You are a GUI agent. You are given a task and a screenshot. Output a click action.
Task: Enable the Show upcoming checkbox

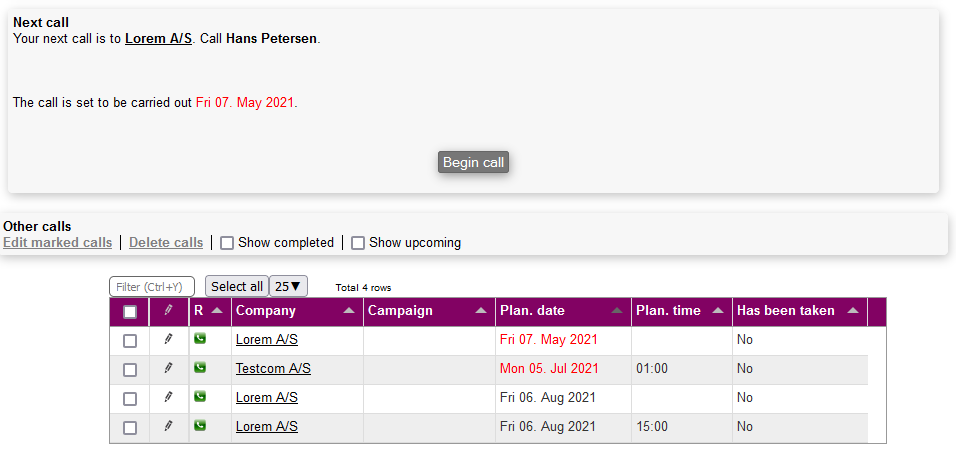[358, 243]
